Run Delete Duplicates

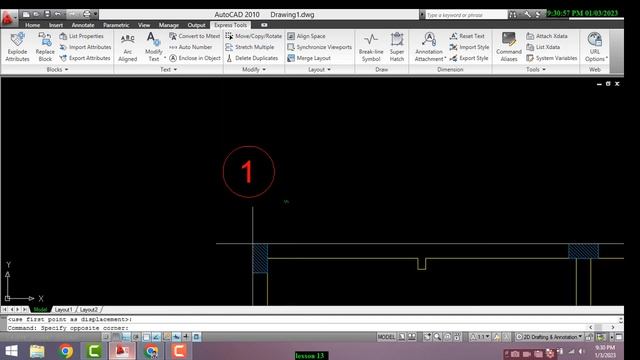coord(251,58)
